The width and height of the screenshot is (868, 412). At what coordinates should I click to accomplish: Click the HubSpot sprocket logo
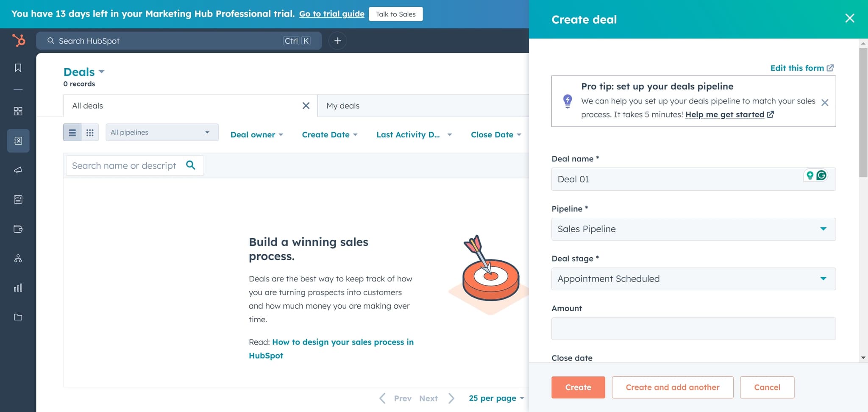tap(18, 41)
